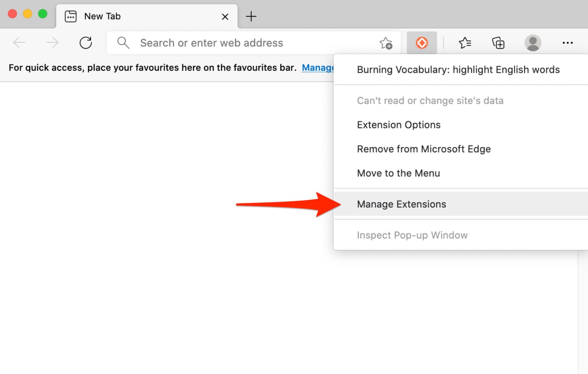Select Remove from Microsoft Edge
Viewport: 588px width, 374px height.
(461, 149)
